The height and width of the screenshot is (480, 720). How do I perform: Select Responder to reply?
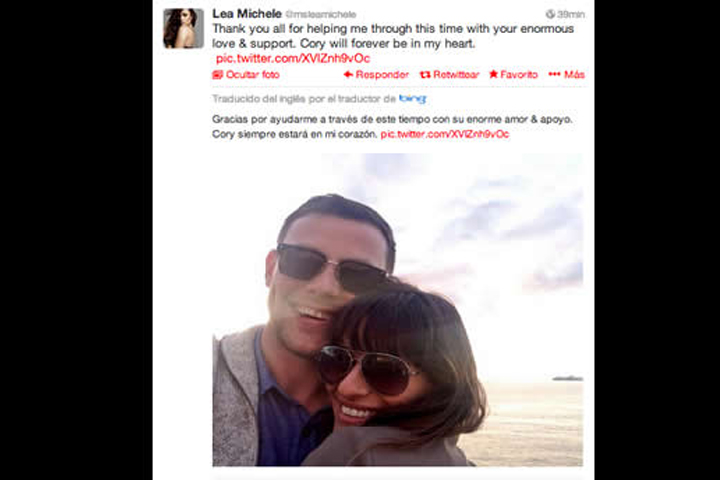[x=382, y=74]
